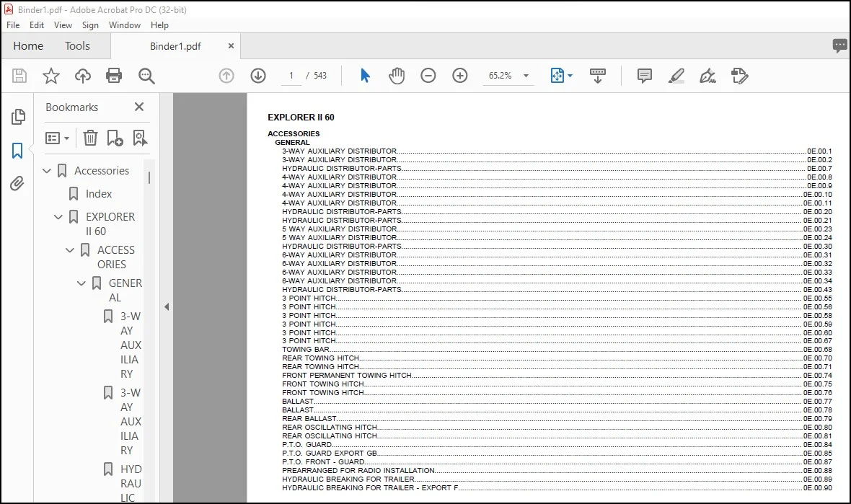Print the document
Image resolution: width=851 pixels, height=504 pixels.
[x=114, y=76]
